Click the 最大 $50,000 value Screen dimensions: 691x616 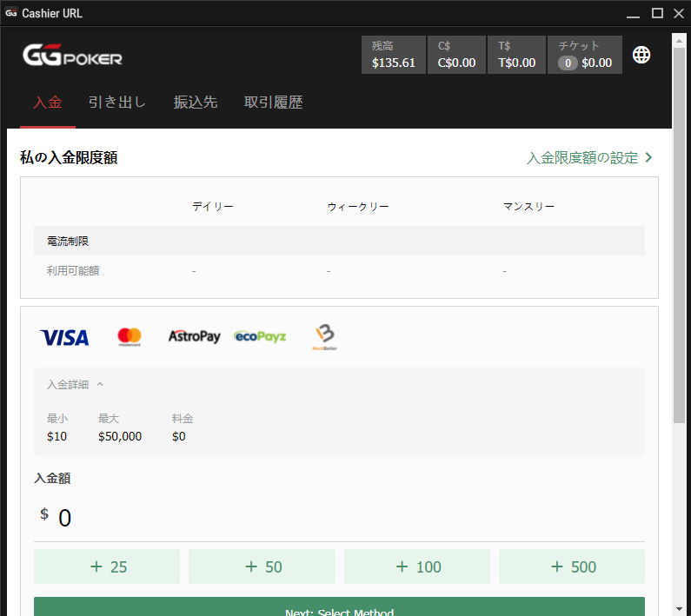tap(120, 436)
